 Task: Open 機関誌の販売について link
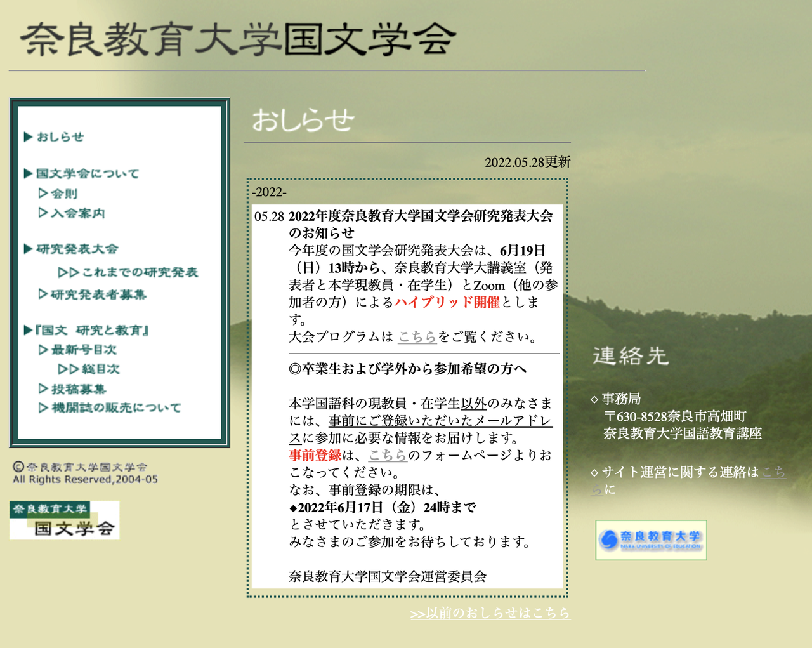(x=110, y=407)
